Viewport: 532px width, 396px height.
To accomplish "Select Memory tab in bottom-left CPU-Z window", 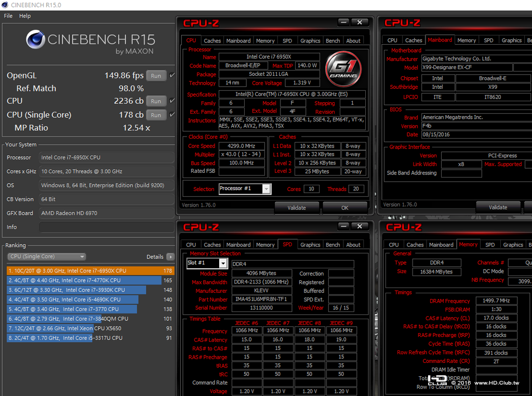I will click(x=265, y=245).
